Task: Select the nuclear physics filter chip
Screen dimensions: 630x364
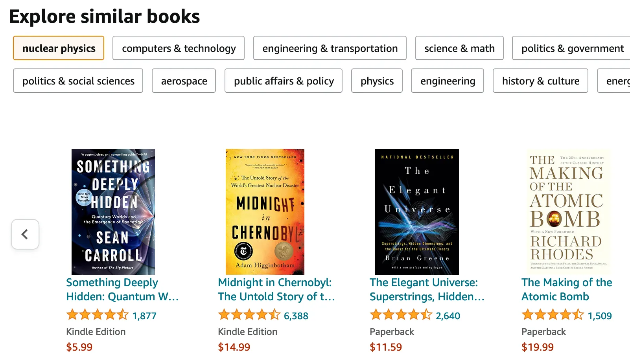Action: point(58,48)
